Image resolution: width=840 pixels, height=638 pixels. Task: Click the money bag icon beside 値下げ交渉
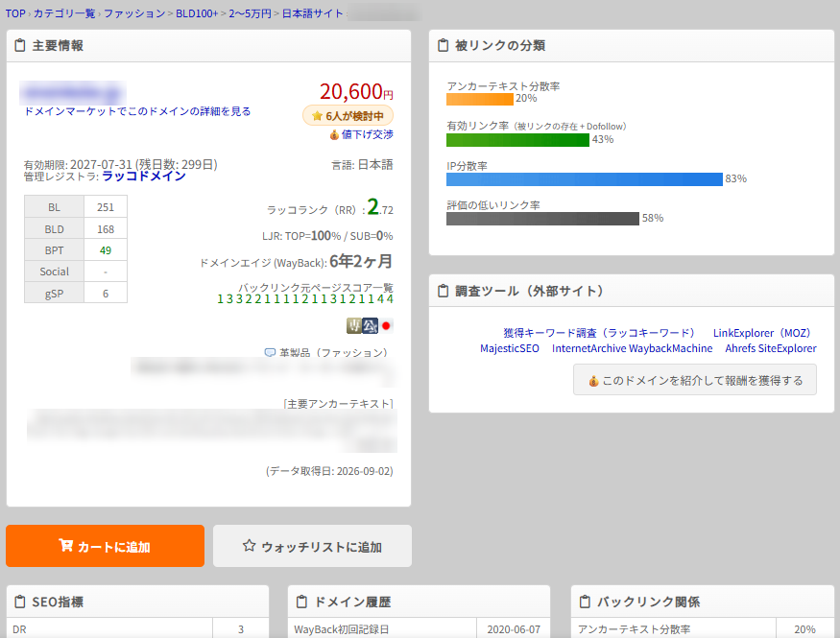click(334, 134)
